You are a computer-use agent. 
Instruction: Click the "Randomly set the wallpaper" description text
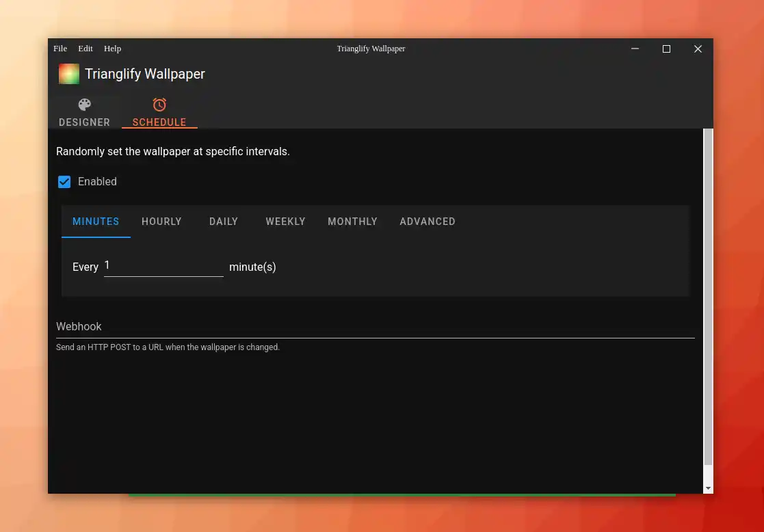173,152
